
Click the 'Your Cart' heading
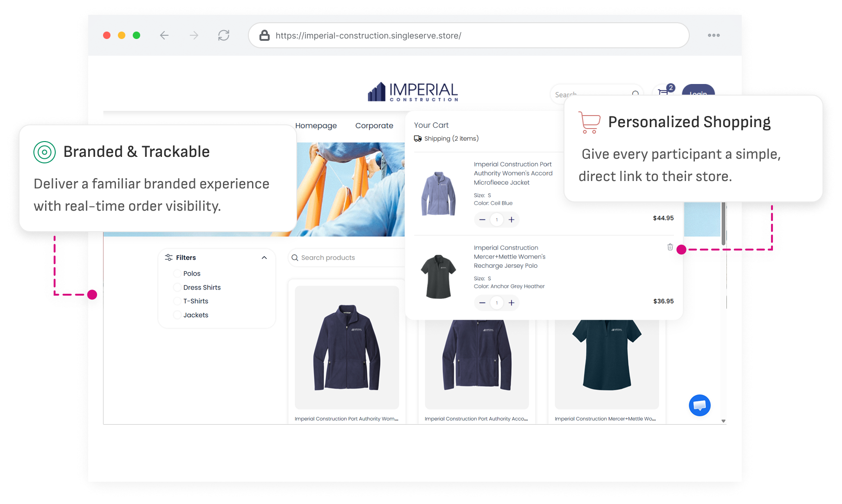click(431, 125)
